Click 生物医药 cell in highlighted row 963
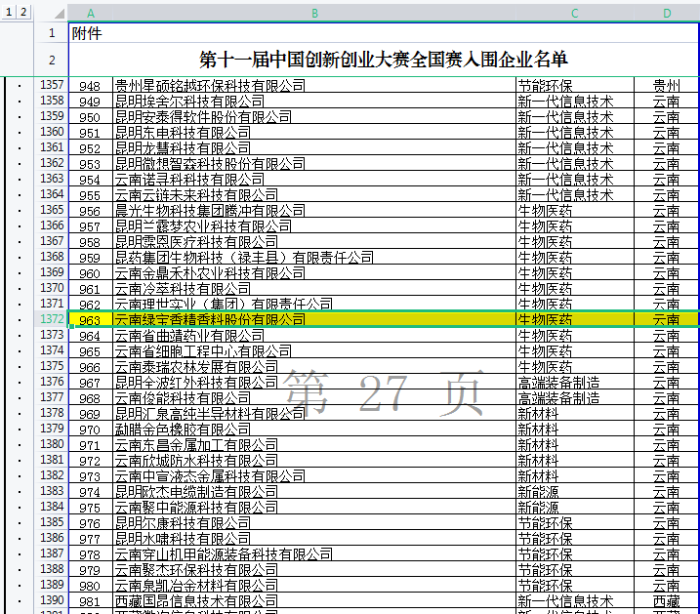The image size is (700, 614). click(575, 319)
